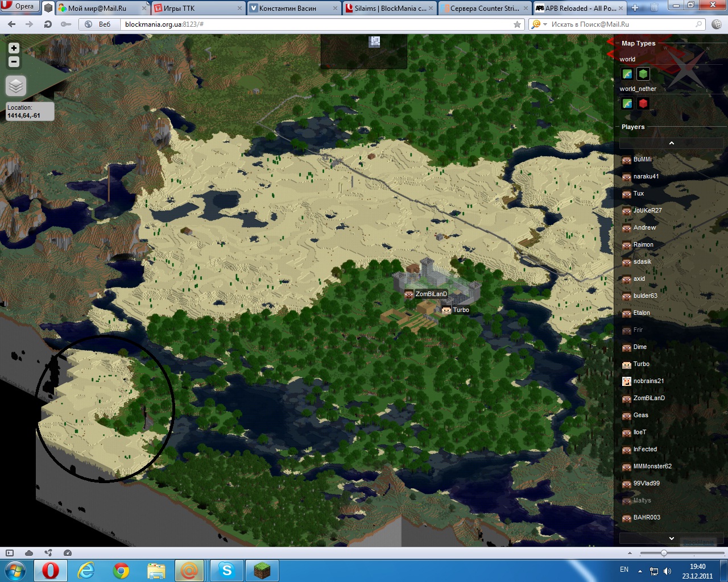
Task: Open Opera Turbo speedometer icon
Action: point(68,553)
